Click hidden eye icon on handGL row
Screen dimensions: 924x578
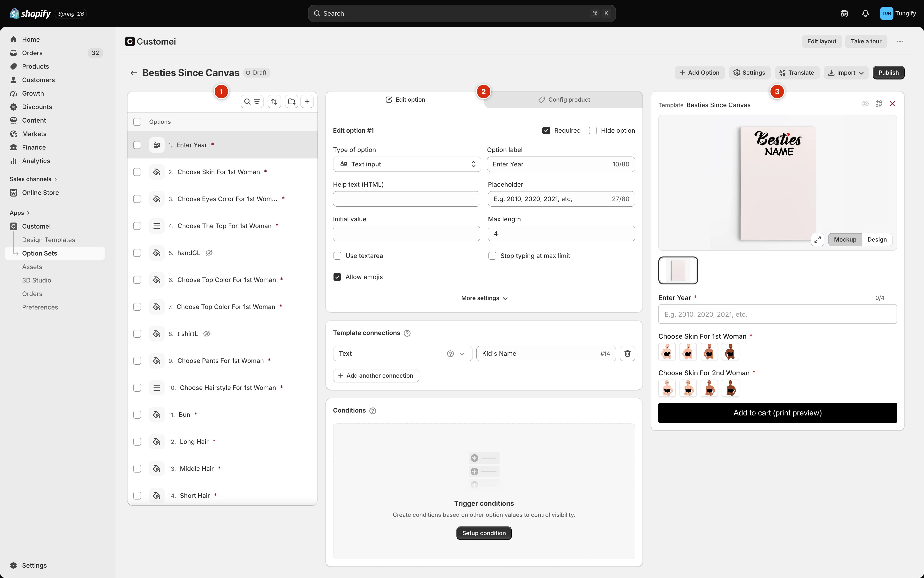[209, 253]
